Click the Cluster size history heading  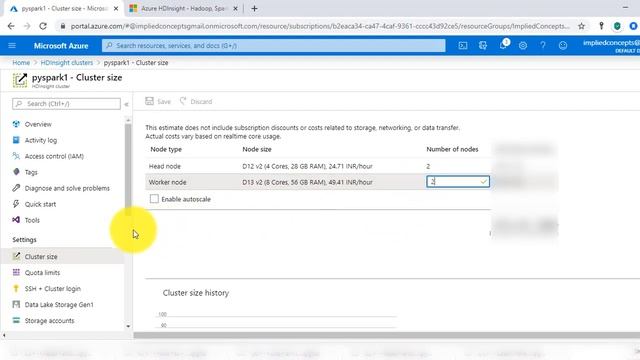click(196, 293)
